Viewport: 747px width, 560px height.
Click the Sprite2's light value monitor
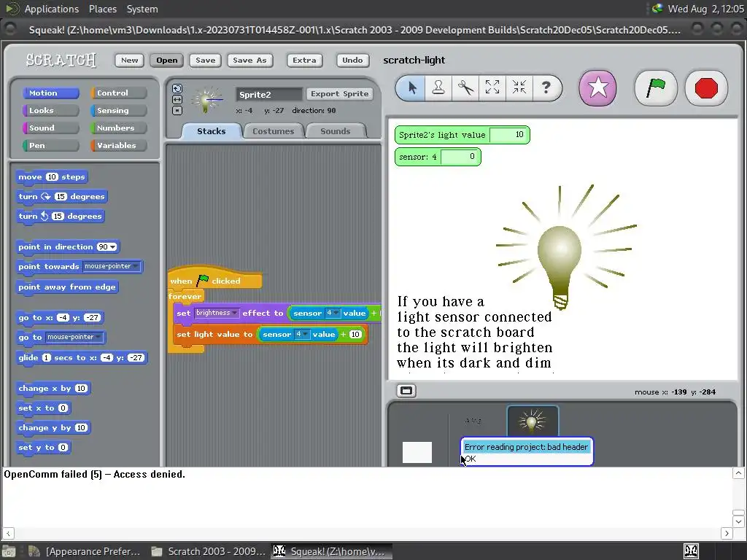coord(462,135)
